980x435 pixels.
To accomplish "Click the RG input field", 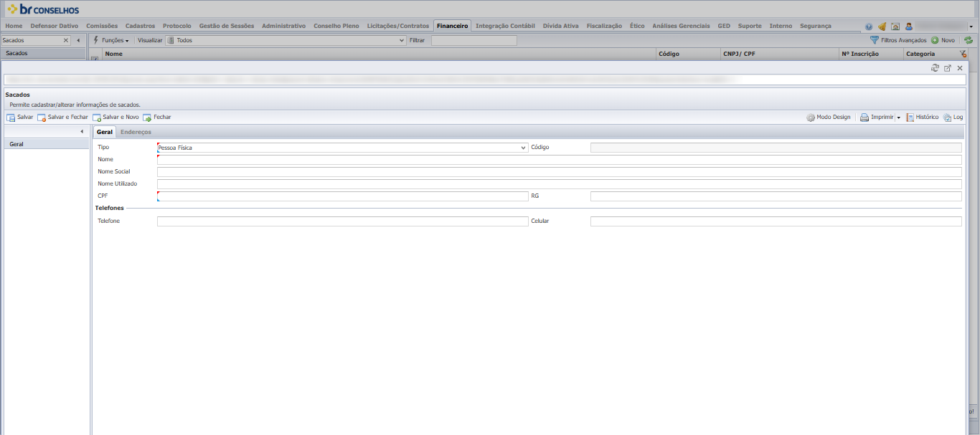I will click(776, 196).
